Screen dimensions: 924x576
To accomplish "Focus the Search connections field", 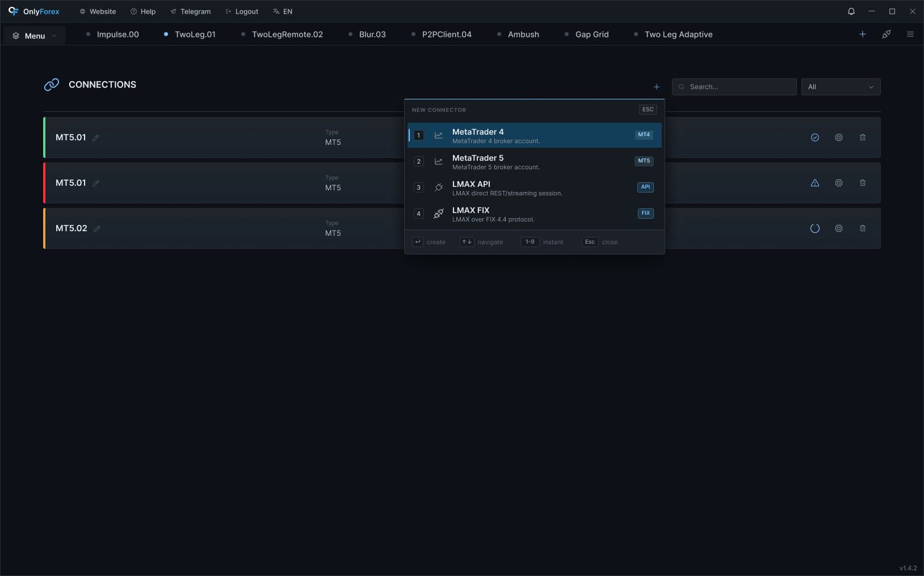I will (x=734, y=87).
